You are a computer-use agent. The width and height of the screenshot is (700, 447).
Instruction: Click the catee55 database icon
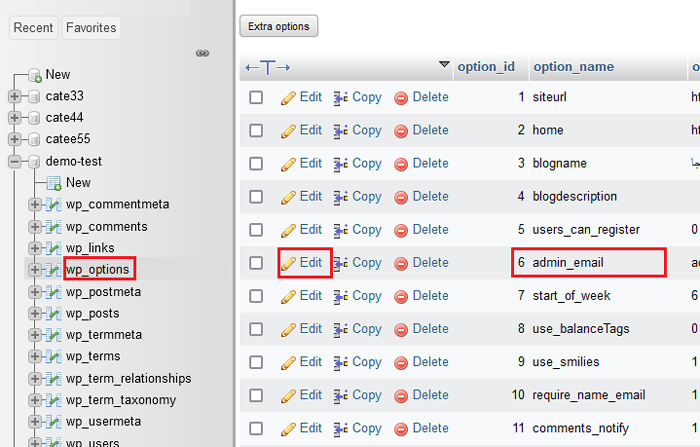pyautogui.click(x=34, y=139)
